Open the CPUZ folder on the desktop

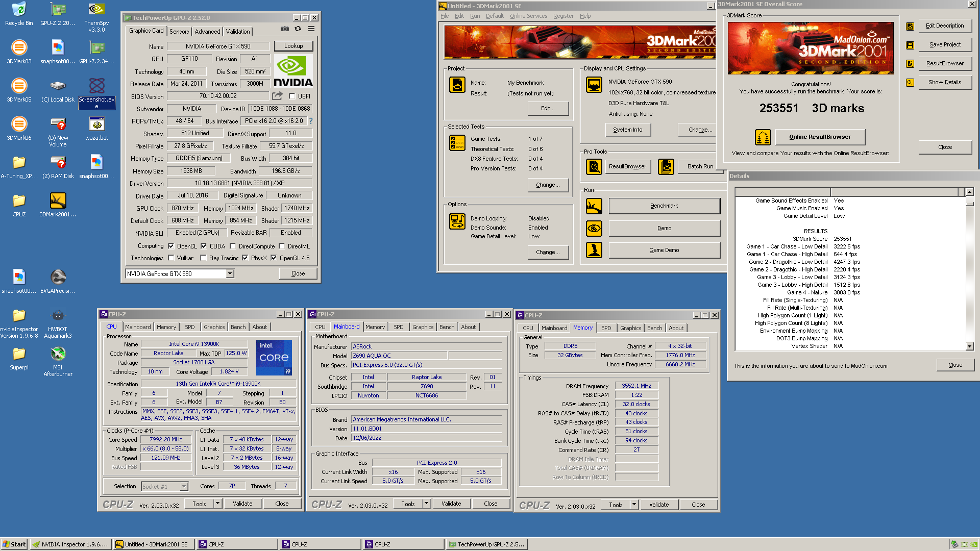click(x=19, y=205)
